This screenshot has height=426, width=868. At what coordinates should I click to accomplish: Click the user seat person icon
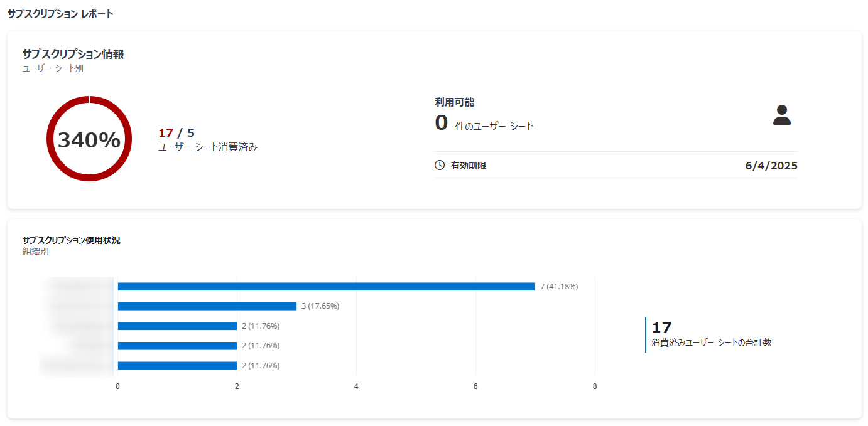(x=781, y=115)
